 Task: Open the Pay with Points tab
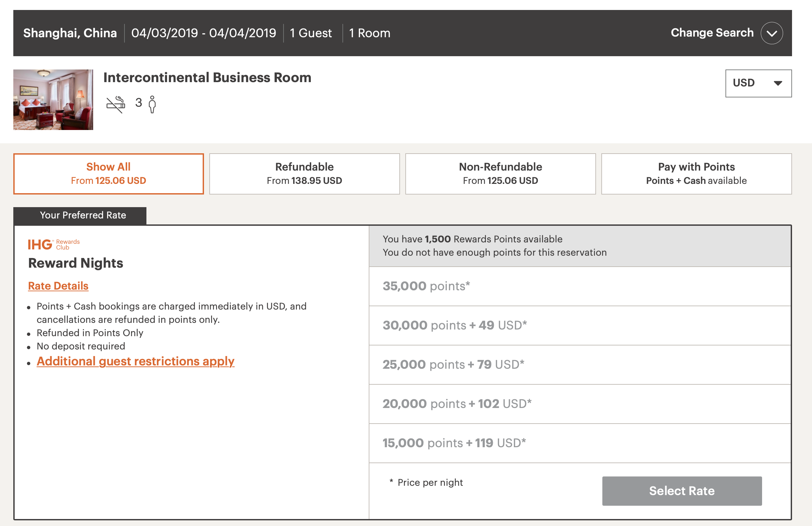(x=696, y=174)
